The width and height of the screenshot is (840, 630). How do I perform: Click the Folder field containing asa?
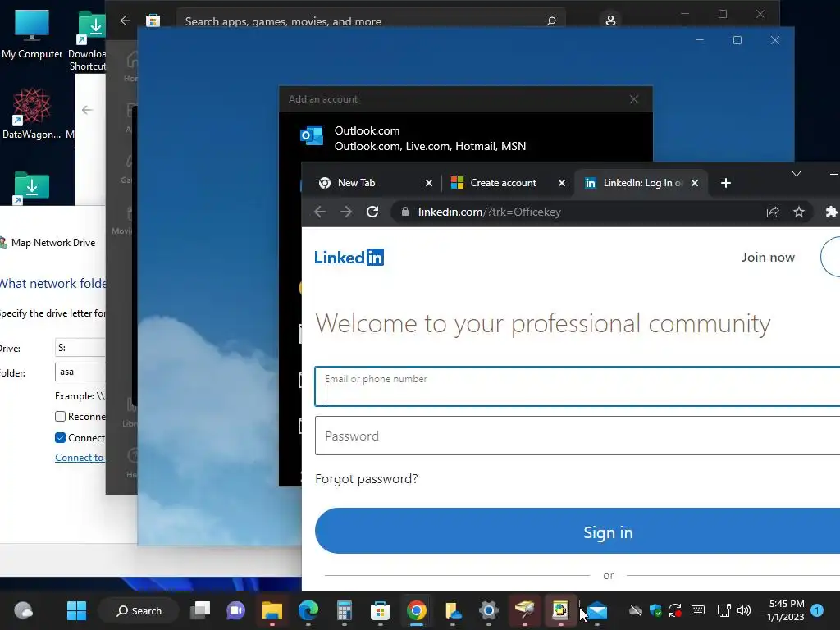tap(80, 372)
